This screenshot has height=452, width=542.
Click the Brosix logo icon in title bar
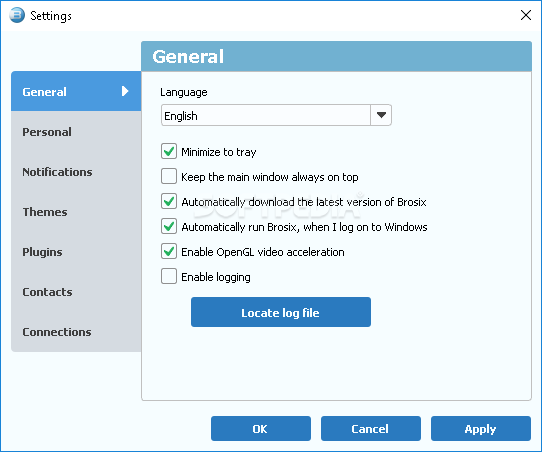pyautogui.click(x=17, y=15)
